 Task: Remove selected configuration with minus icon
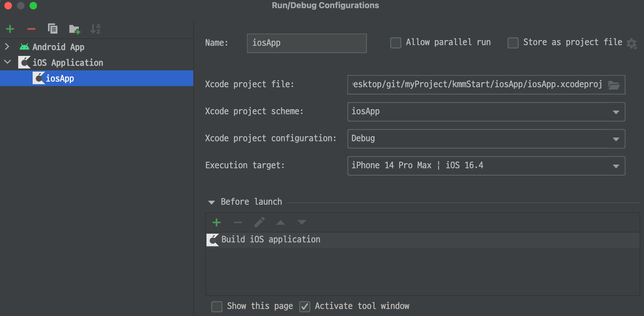(x=31, y=29)
